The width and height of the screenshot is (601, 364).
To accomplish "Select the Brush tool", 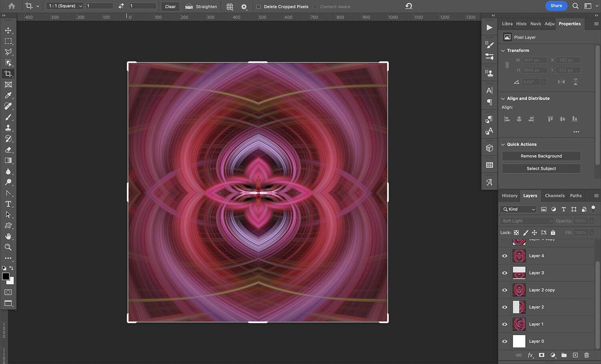I will coord(8,117).
